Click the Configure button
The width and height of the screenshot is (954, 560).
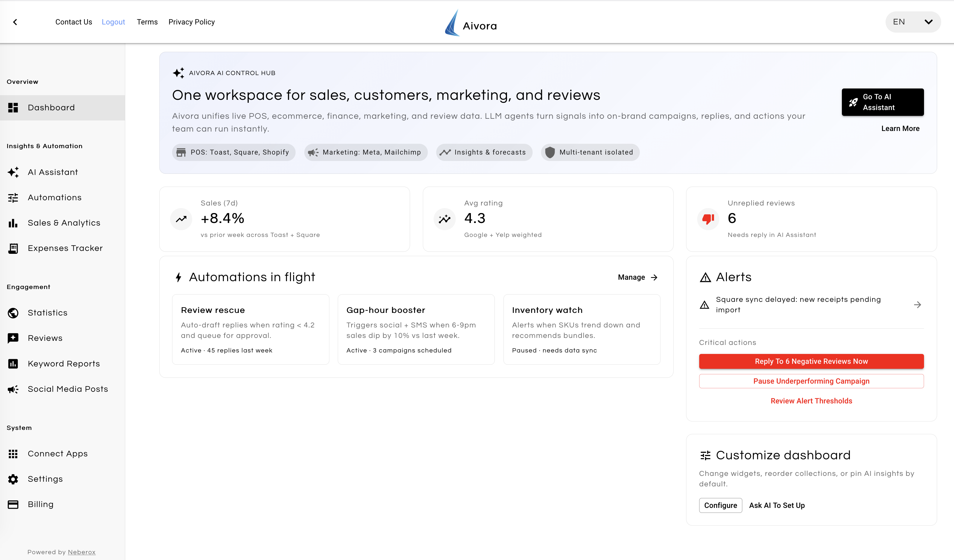click(x=720, y=506)
